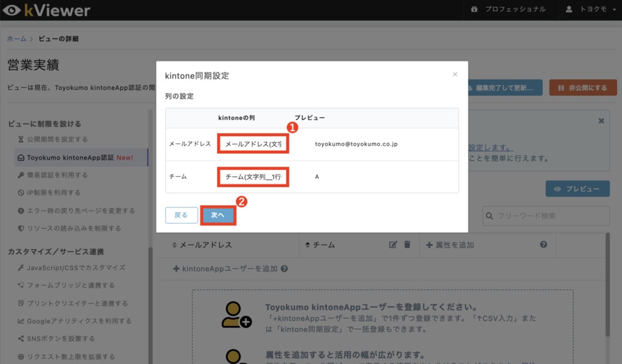Click document icon beside プリントクリエイター
The image size is (622, 364).
(x=21, y=303)
